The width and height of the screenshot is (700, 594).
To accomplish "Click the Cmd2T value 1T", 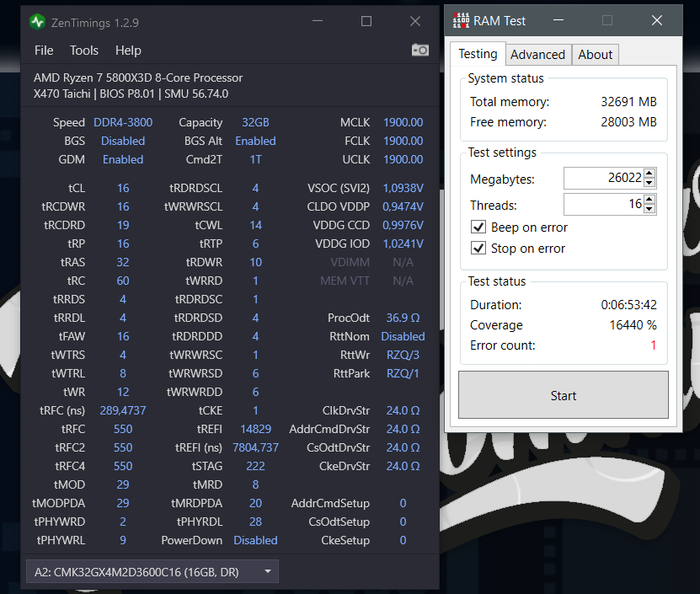I will tap(255, 159).
